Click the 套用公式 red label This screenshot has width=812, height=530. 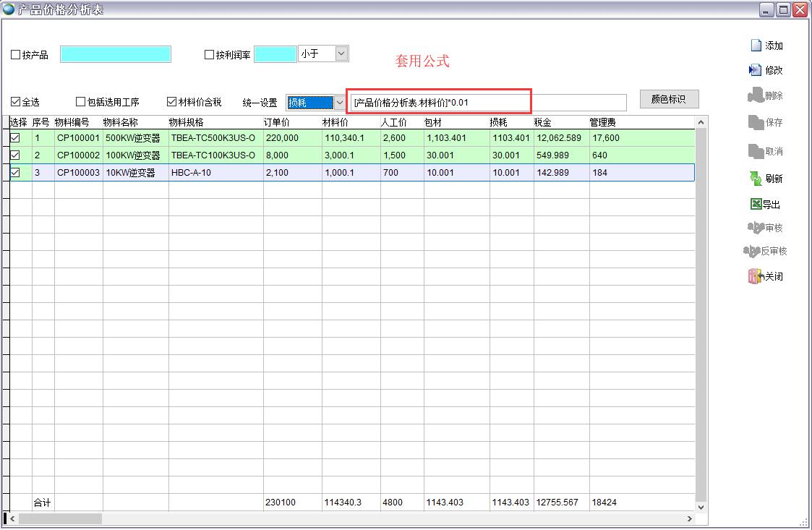[422, 61]
